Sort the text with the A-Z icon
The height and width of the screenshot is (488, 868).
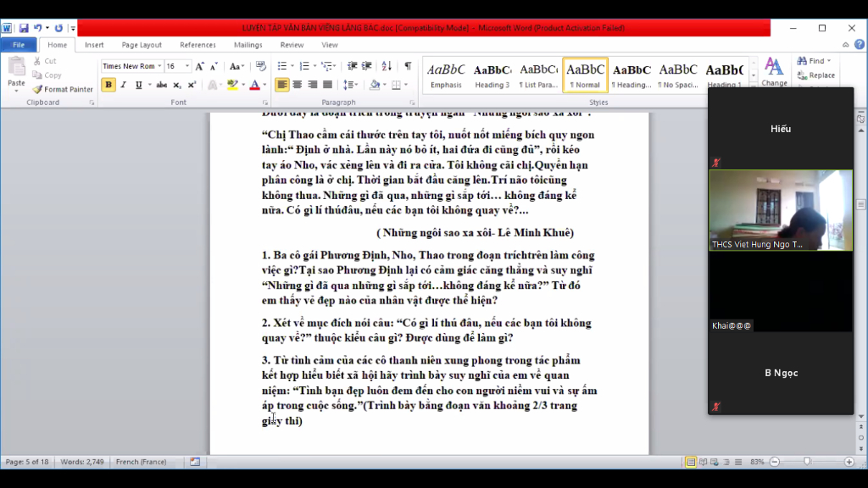pyautogui.click(x=387, y=66)
